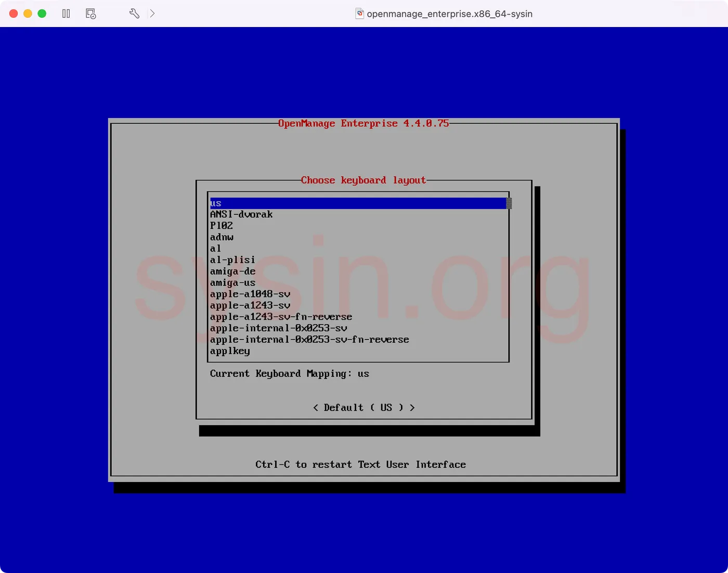The width and height of the screenshot is (728, 573).
Task: Select the apple-a1243-sv layout
Action: [358, 306]
